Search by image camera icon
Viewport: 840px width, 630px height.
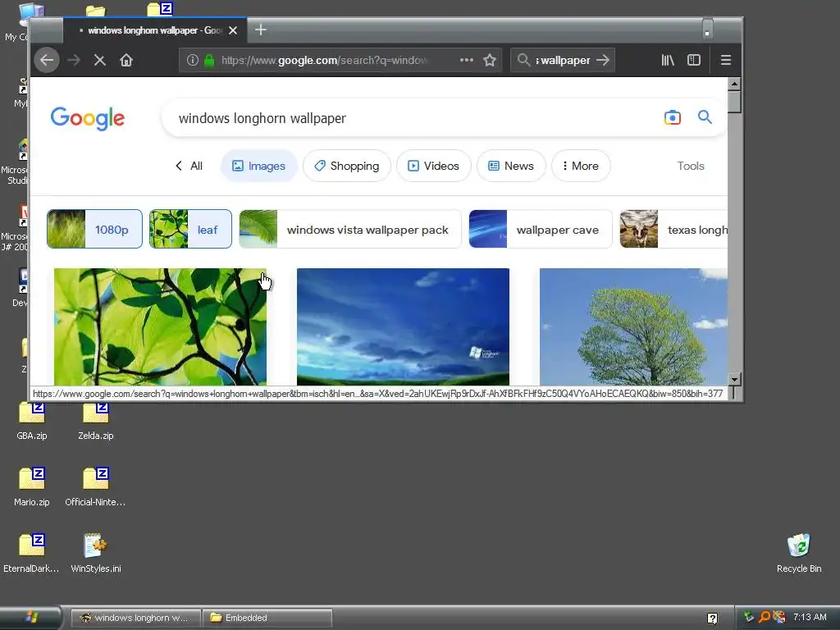673,117
